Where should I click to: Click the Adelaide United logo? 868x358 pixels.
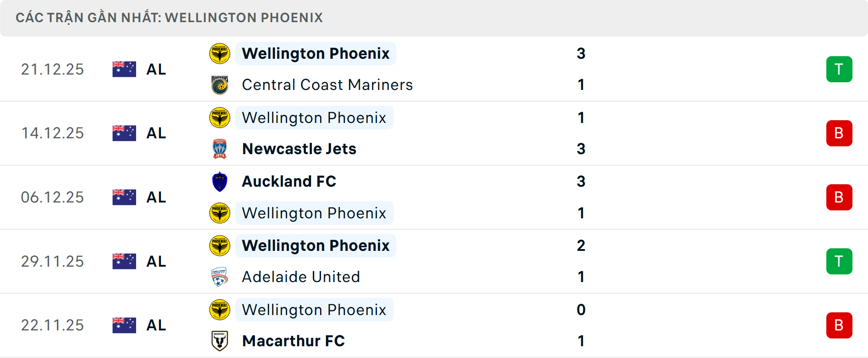point(220,277)
